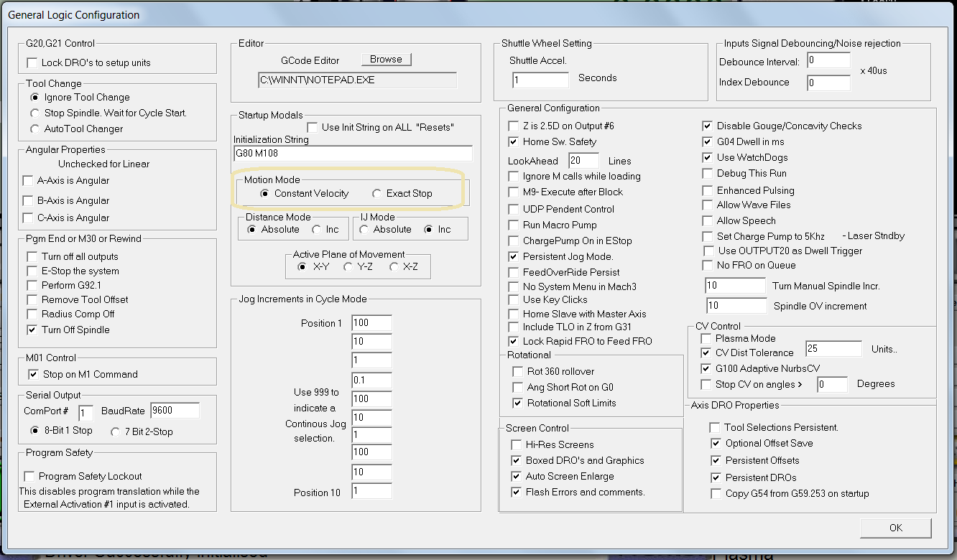
Task: Enable No System Menu in Mach3
Action: click(513, 286)
